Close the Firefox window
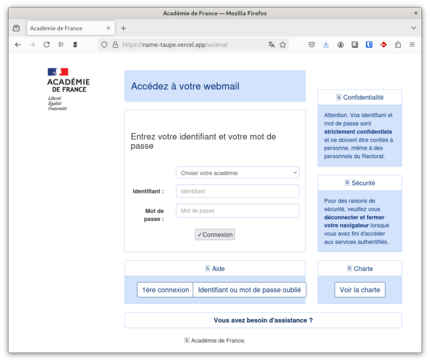The image size is (430, 362). click(x=416, y=13)
